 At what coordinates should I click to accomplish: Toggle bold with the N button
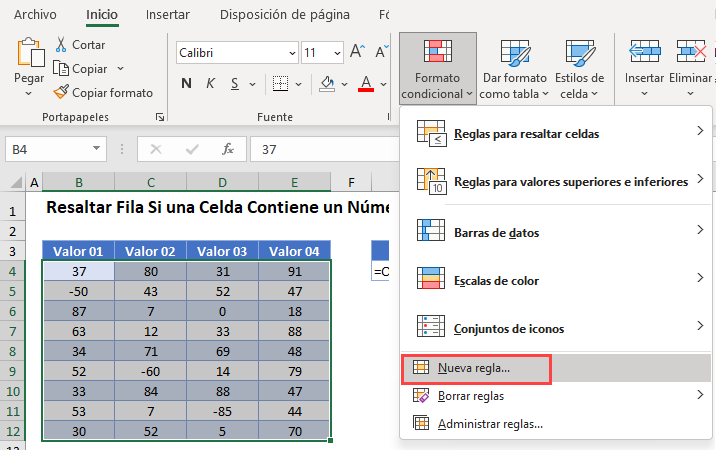186,84
